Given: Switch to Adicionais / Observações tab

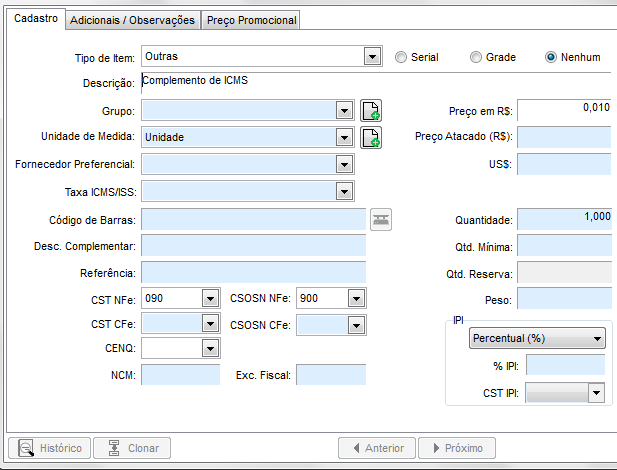Looking at the screenshot, I should (133, 20).
